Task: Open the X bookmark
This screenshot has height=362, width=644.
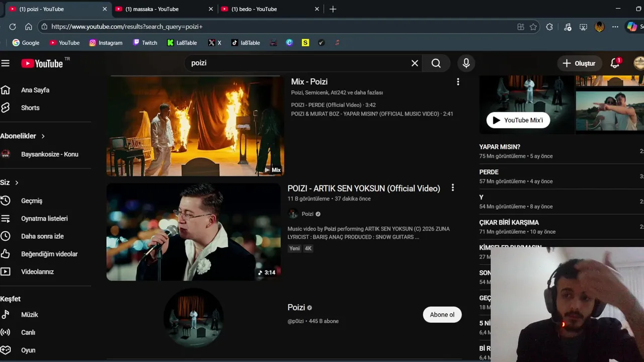Action: [x=215, y=43]
